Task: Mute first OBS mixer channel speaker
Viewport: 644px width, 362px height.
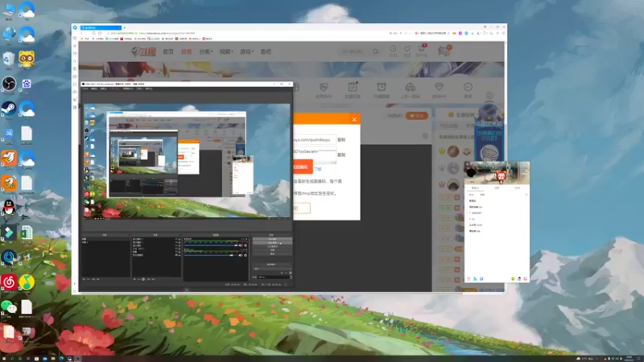Action: pos(241,245)
